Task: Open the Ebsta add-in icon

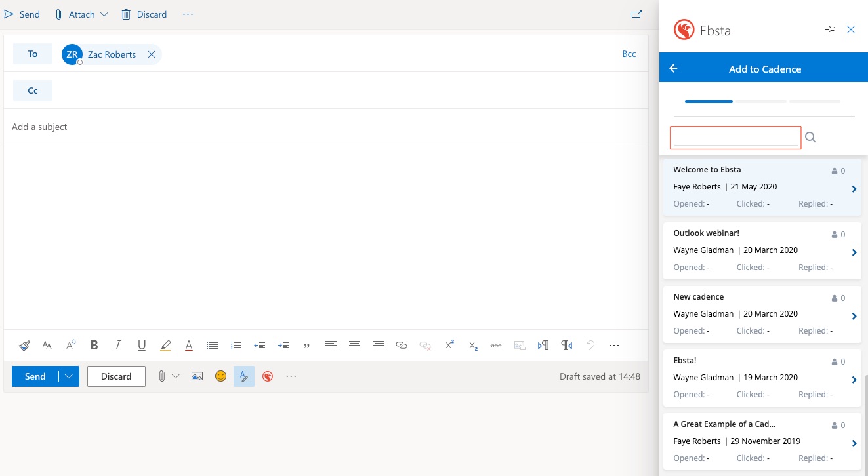Action: click(268, 376)
